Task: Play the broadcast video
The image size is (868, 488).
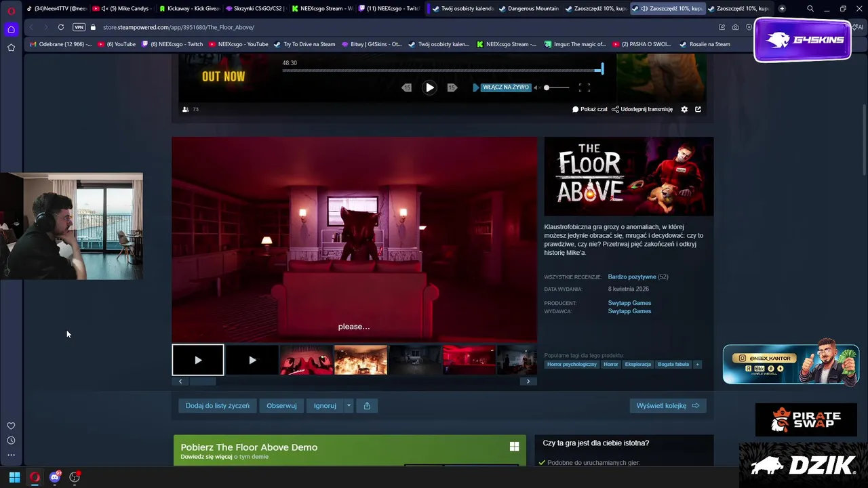Action: (x=429, y=87)
